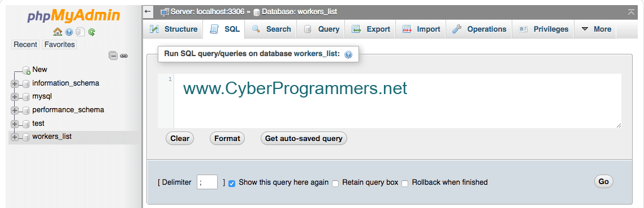Click Server: localhost:3306 breadcrumb link
This screenshot has width=644, height=208.
pos(208,12)
